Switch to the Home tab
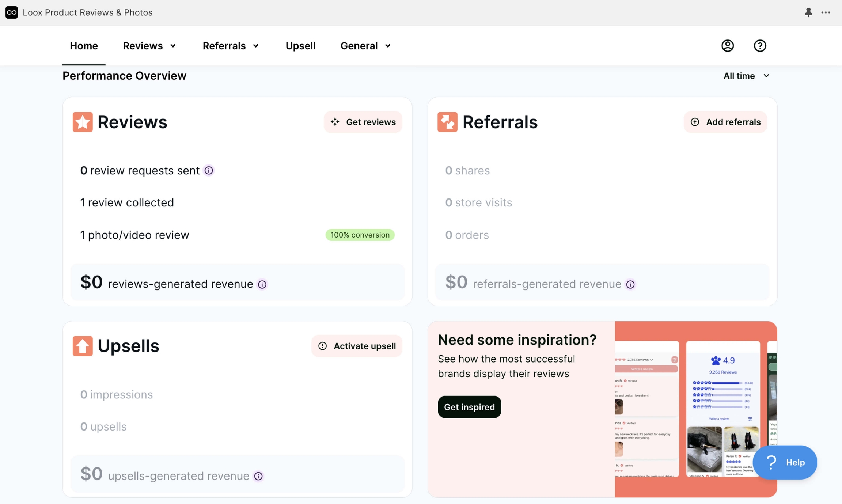The width and height of the screenshot is (842, 504). 84,45
